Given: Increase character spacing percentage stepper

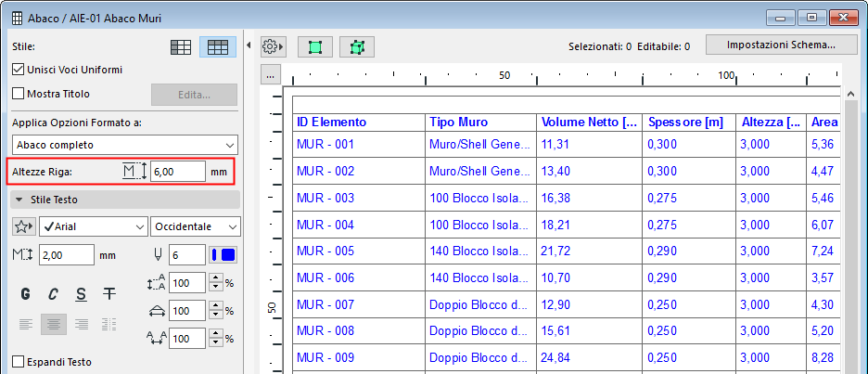Looking at the screenshot, I should (x=216, y=334).
